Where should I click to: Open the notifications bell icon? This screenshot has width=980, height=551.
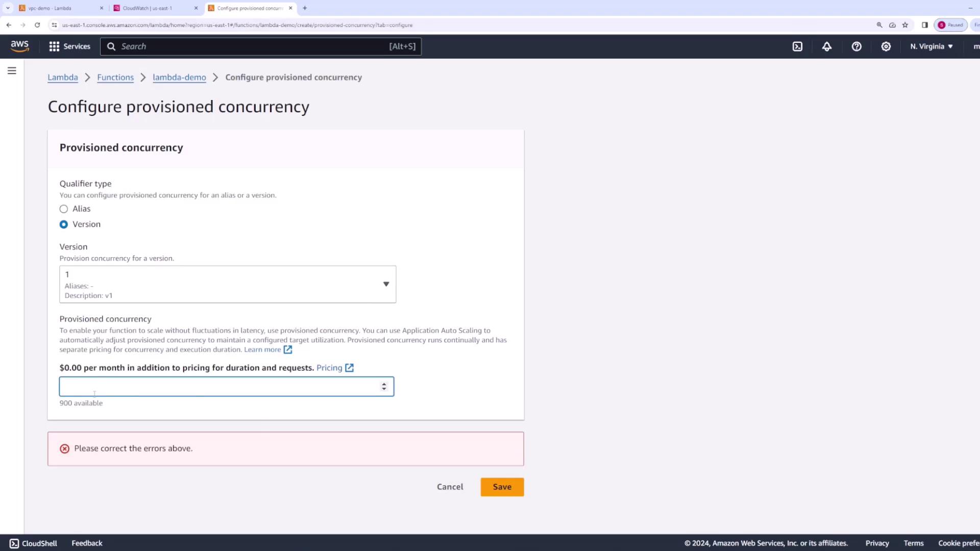[827, 46]
